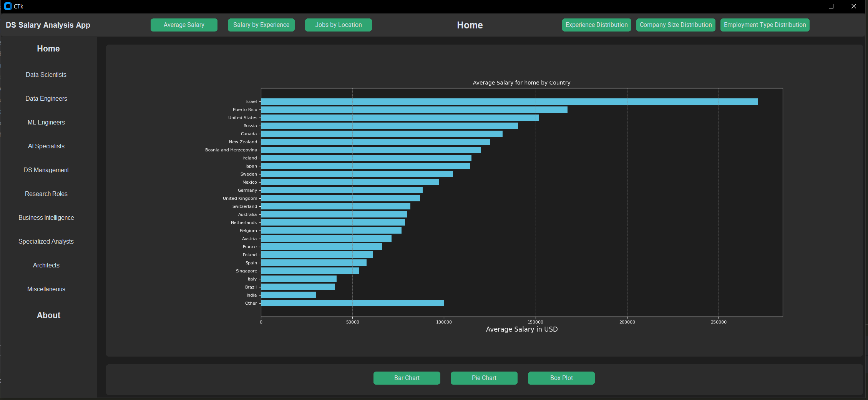Open the Miscellaneous category
Viewport: 868px width, 400px height.
[46, 289]
